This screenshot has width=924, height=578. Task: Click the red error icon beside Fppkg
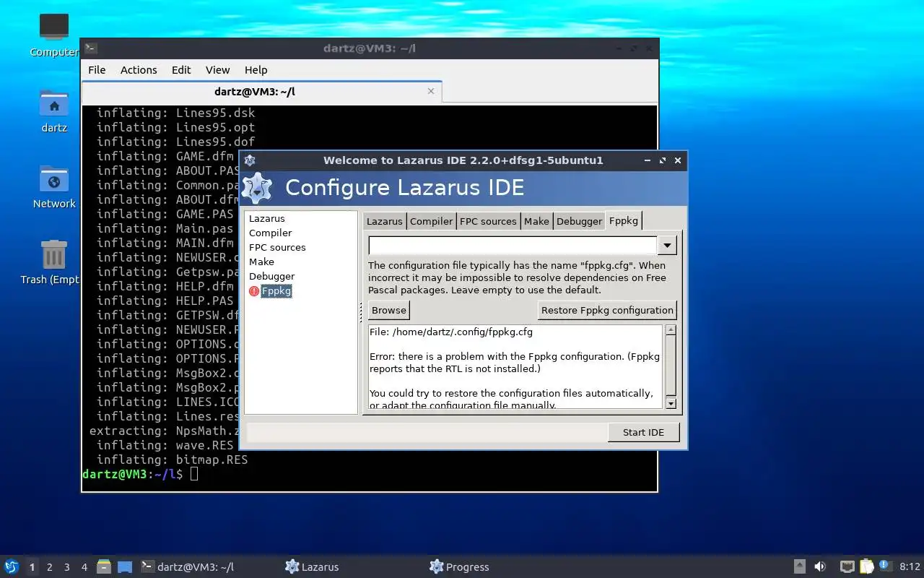[254, 291]
